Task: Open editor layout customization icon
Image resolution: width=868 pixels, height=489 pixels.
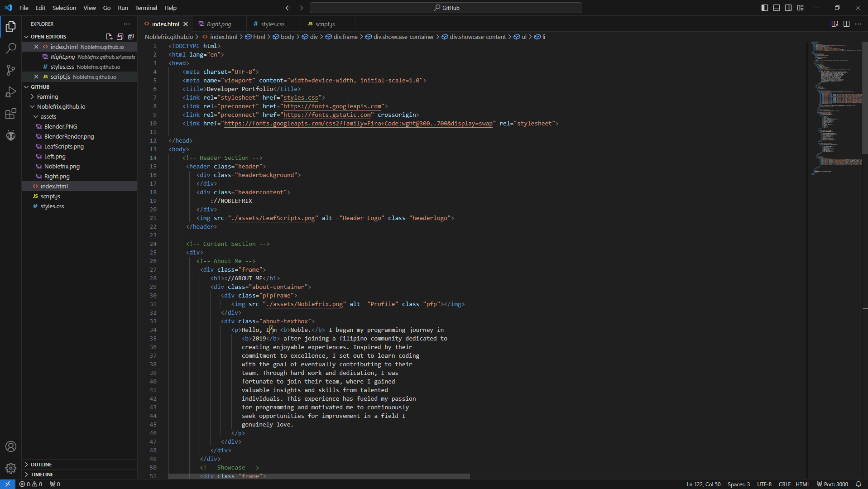Action: (x=800, y=8)
